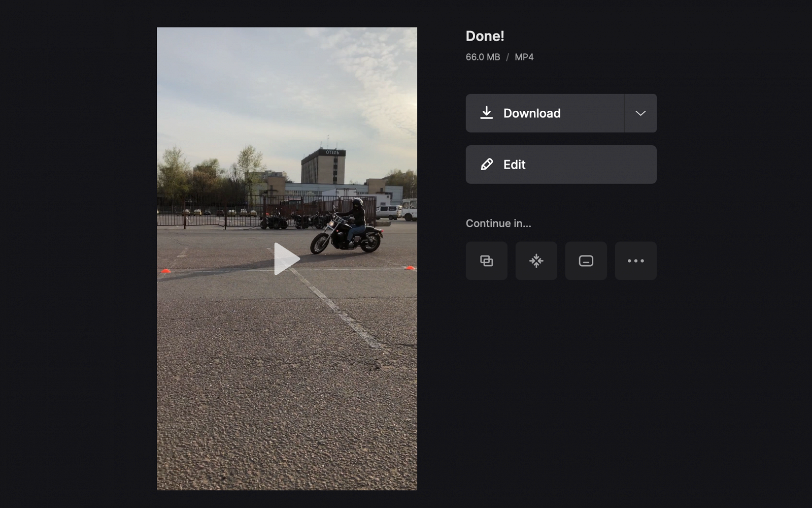812x508 pixels.
Task: Open the Edit button
Action: click(x=561, y=164)
